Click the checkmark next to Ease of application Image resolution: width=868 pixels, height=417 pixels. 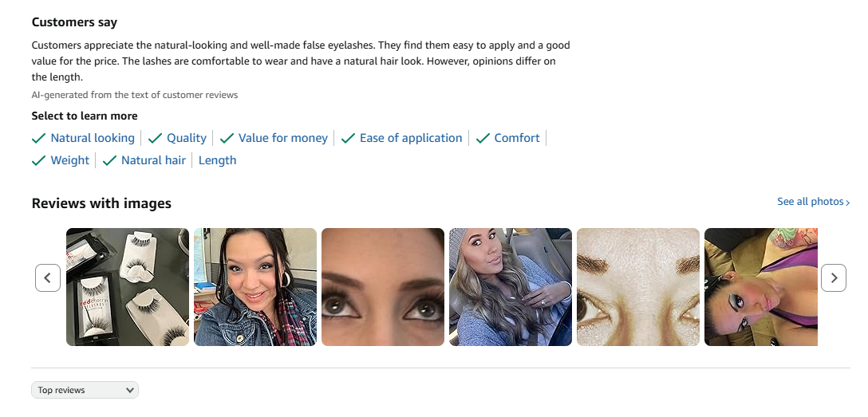348,138
